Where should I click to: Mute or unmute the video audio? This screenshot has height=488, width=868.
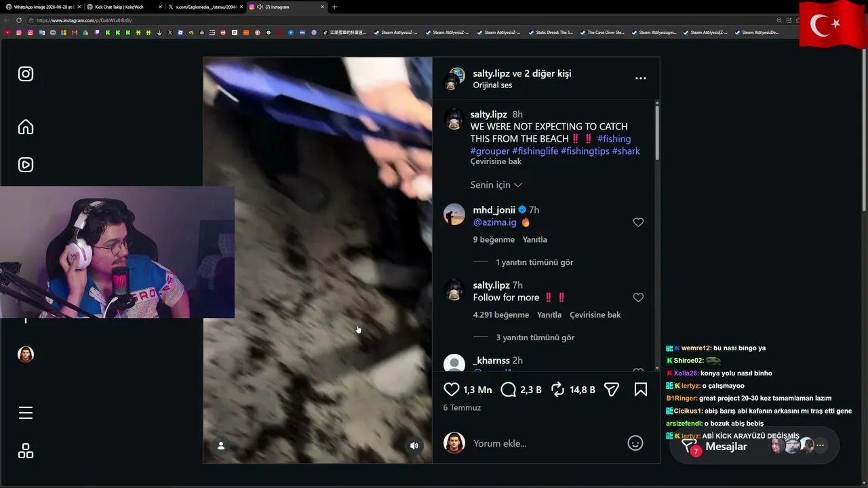coord(414,445)
